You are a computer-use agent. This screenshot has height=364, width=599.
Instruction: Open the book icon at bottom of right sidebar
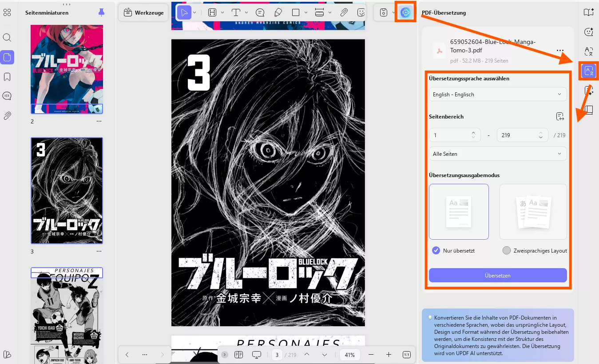point(589,109)
